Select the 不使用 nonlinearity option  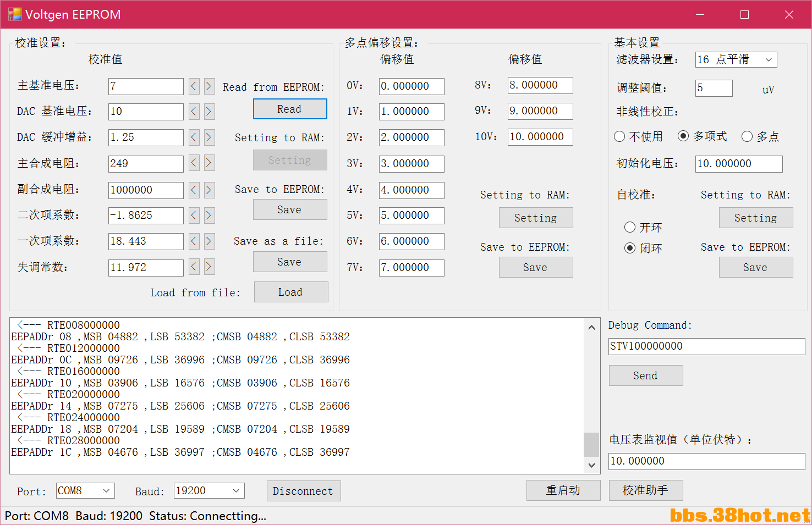638,136
